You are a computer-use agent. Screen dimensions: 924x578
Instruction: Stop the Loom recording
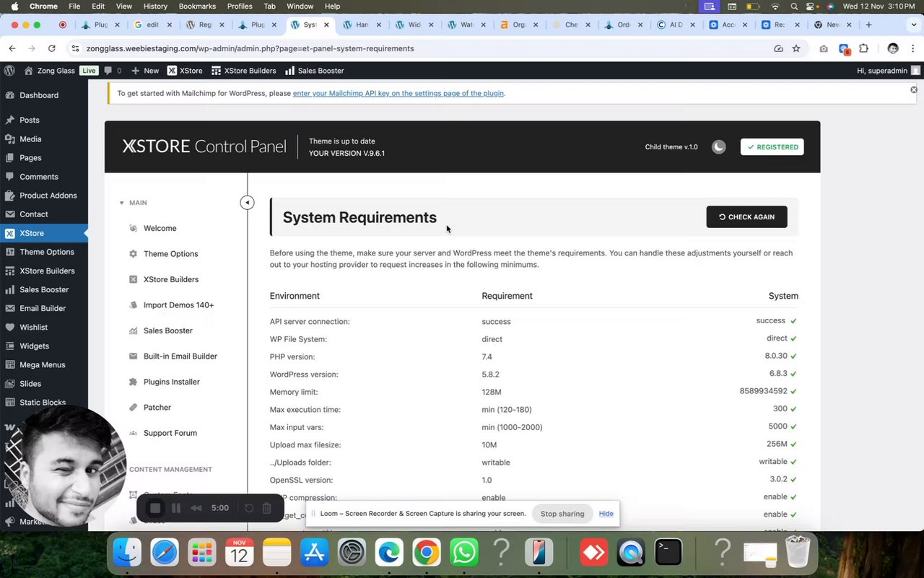click(154, 508)
